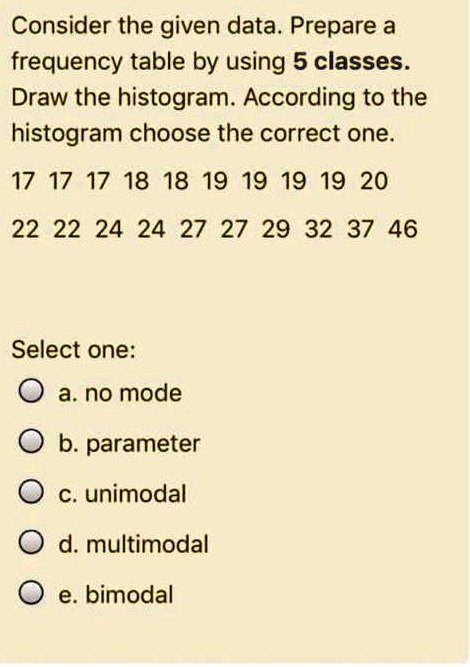Click the data value 46
The width and height of the screenshot is (470, 667).
402,229
